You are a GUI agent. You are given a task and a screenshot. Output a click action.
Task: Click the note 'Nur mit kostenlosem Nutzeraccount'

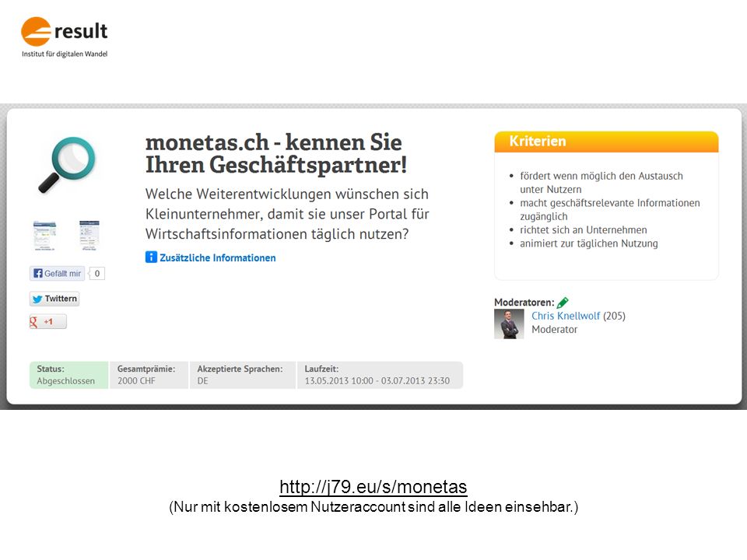(373, 506)
